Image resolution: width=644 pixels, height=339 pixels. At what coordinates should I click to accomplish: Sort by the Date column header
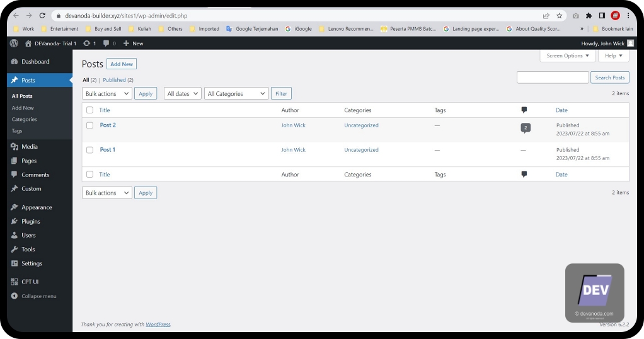click(x=561, y=110)
